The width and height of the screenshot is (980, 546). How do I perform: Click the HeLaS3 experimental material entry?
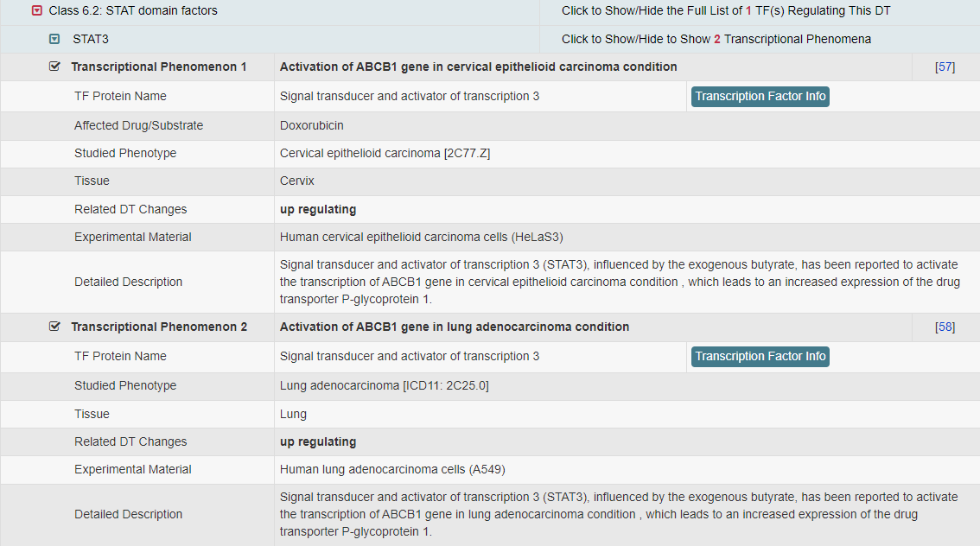coord(421,237)
